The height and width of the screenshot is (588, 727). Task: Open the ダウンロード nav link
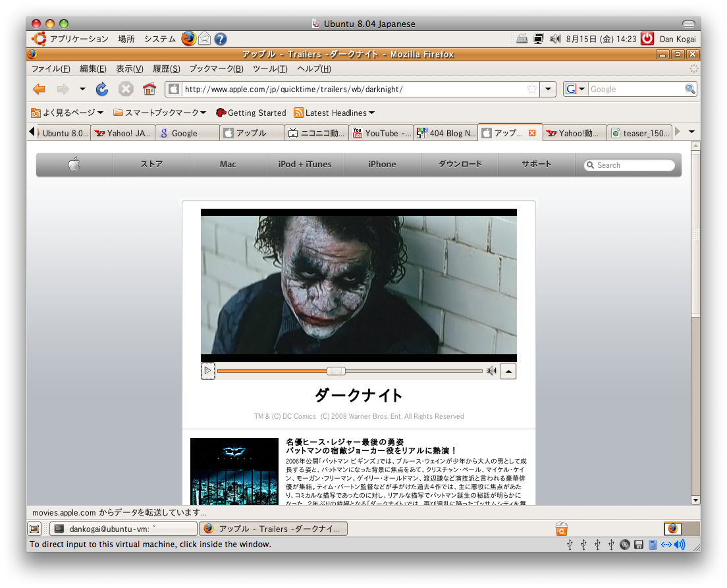[x=460, y=164]
